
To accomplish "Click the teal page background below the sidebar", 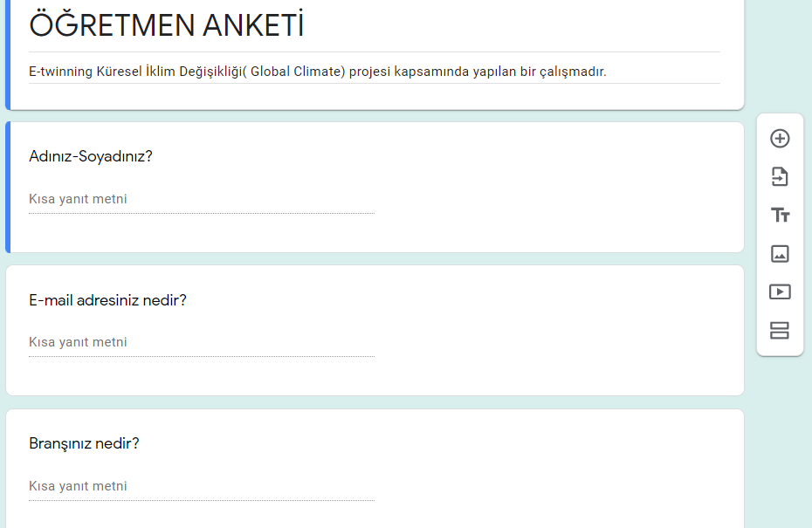I will pos(780,436).
